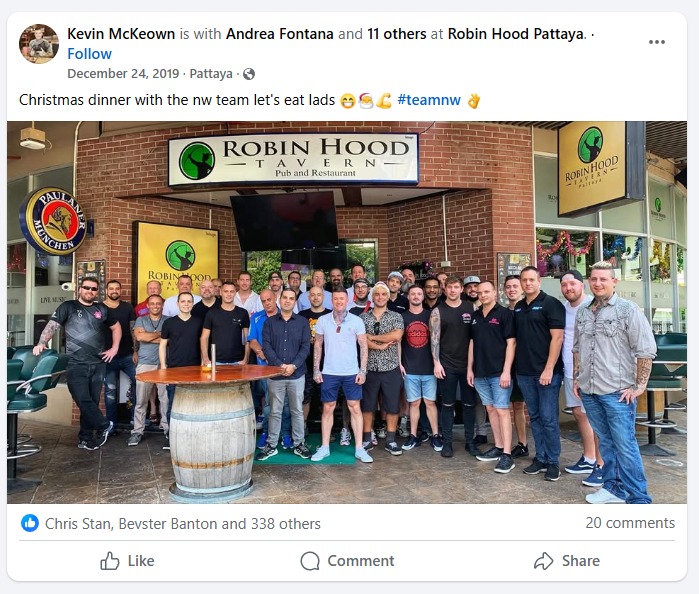The width and height of the screenshot is (699, 594).
Task: Open the Robin Hood Pattaya page
Action: click(516, 34)
